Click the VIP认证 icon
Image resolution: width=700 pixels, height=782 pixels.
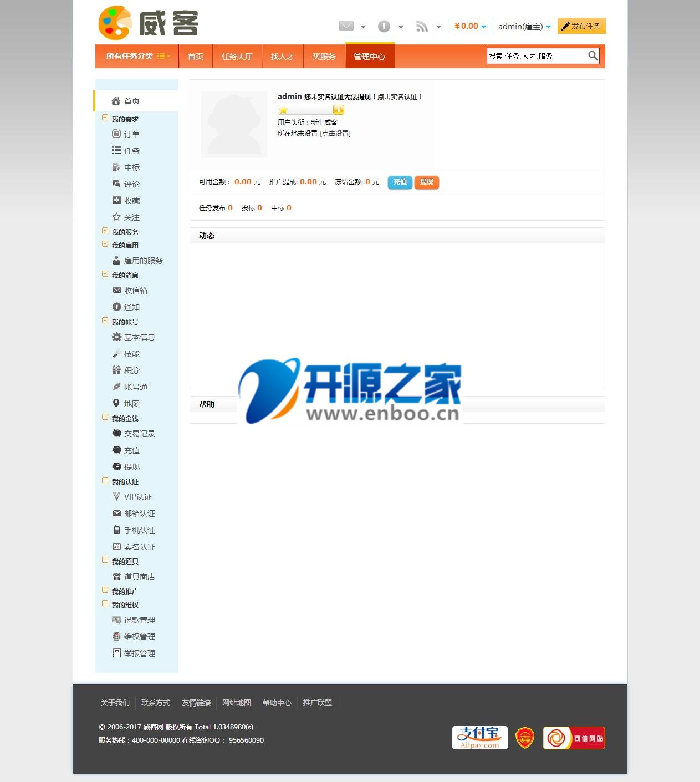(x=116, y=496)
